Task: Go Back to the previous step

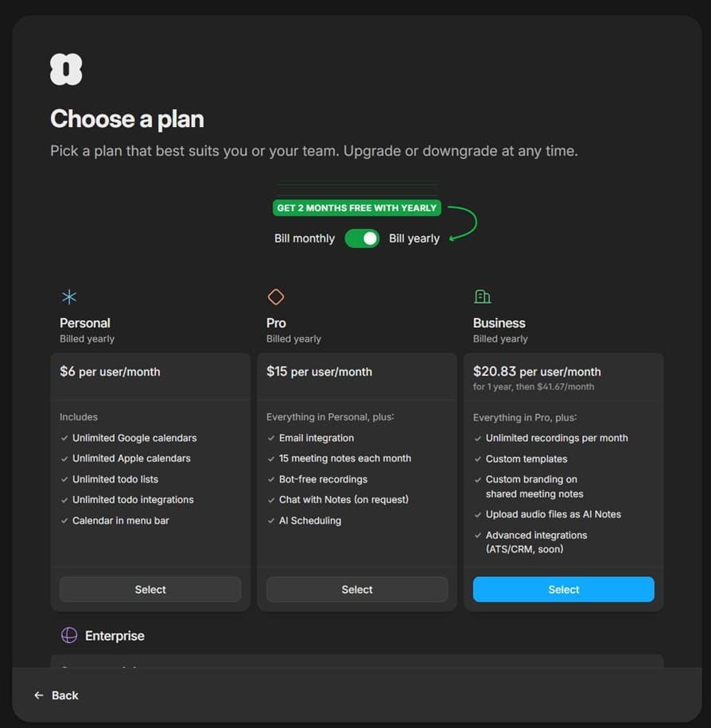Action: [x=64, y=695]
